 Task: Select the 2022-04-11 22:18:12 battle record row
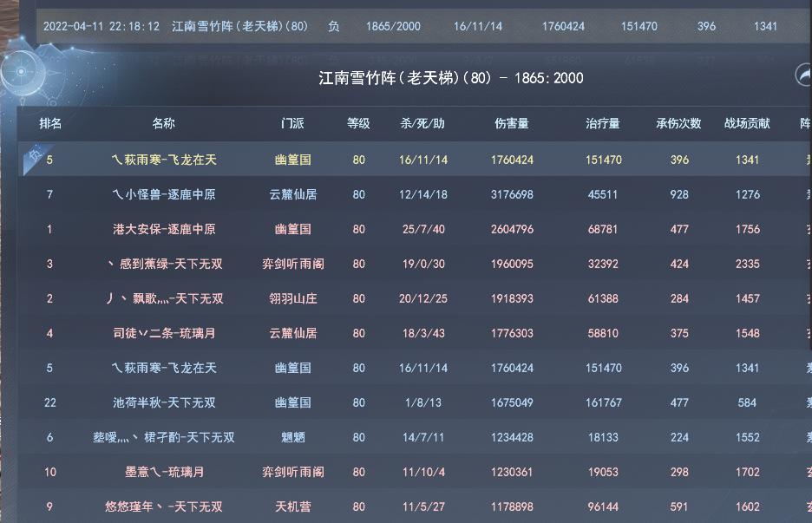coord(423,26)
